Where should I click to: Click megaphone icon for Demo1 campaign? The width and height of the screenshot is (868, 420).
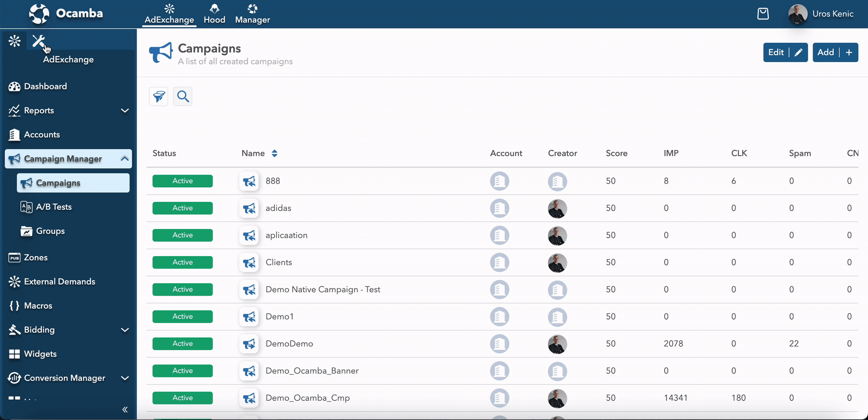[249, 317]
